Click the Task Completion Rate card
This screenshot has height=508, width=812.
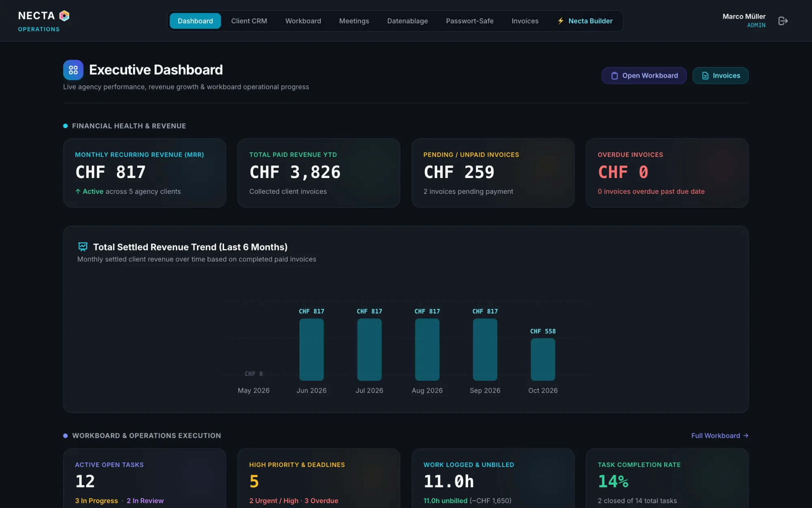(x=667, y=478)
